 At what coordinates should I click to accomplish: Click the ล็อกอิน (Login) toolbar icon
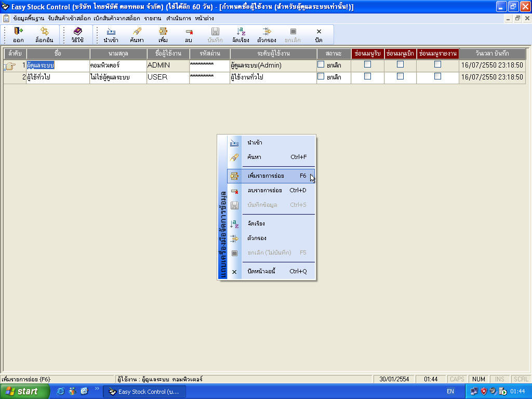[x=44, y=35]
